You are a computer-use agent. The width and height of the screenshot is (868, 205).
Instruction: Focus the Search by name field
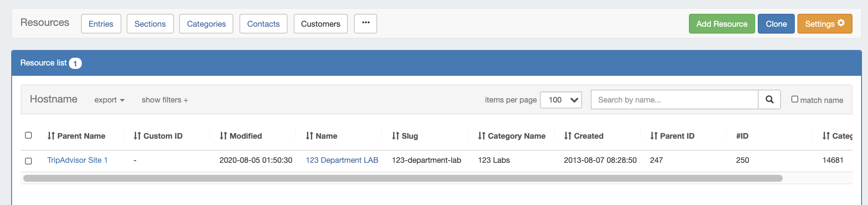[674, 100]
